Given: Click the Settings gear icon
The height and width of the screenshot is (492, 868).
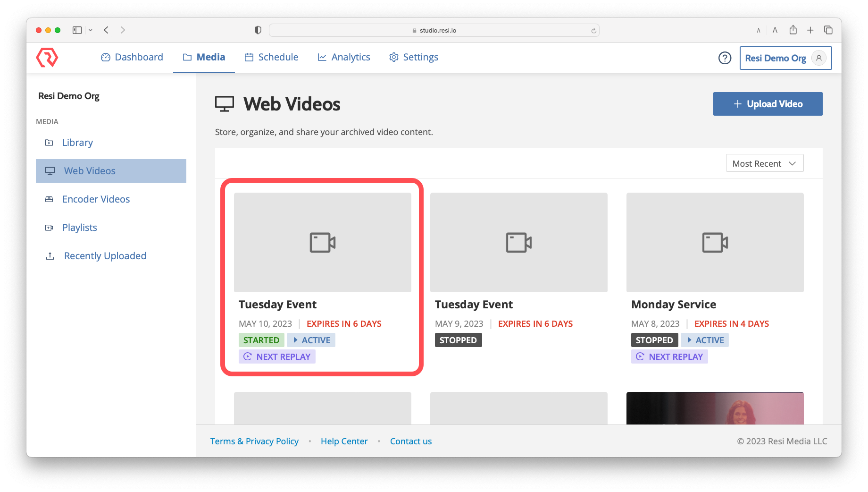Looking at the screenshot, I should [x=393, y=57].
